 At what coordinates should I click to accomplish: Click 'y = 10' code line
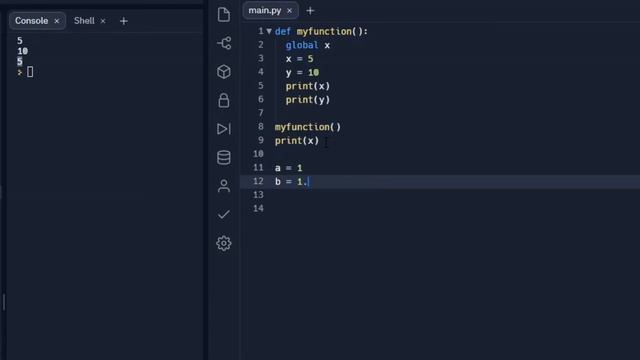click(302, 73)
